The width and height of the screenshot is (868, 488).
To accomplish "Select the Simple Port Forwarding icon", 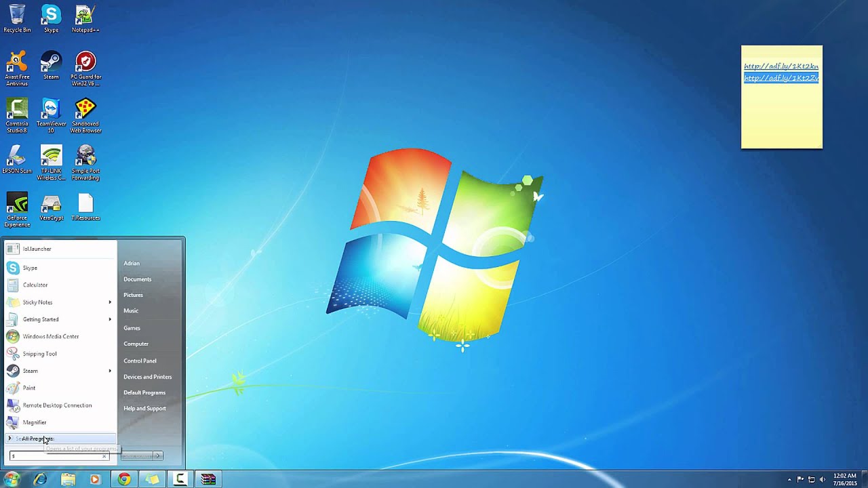I will point(85,163).
